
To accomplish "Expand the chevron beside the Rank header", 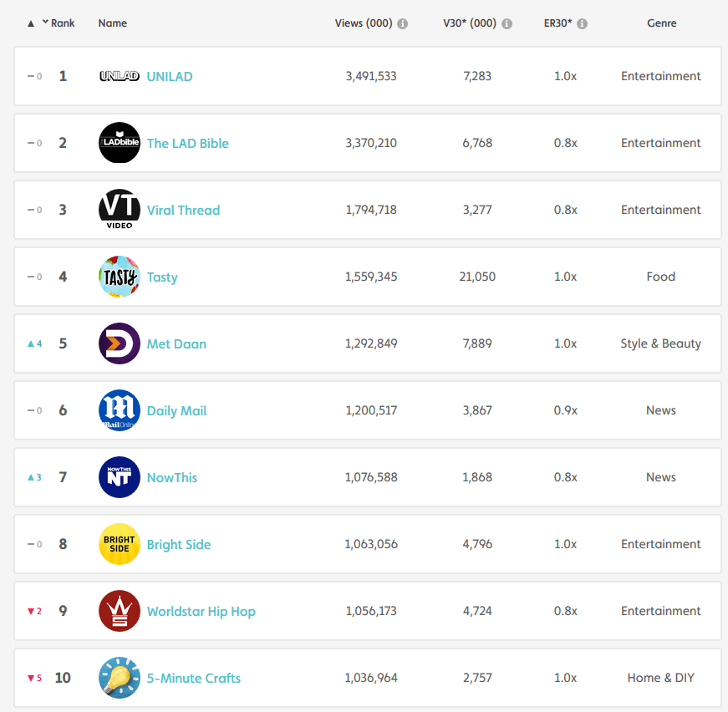I will (44, 23).
